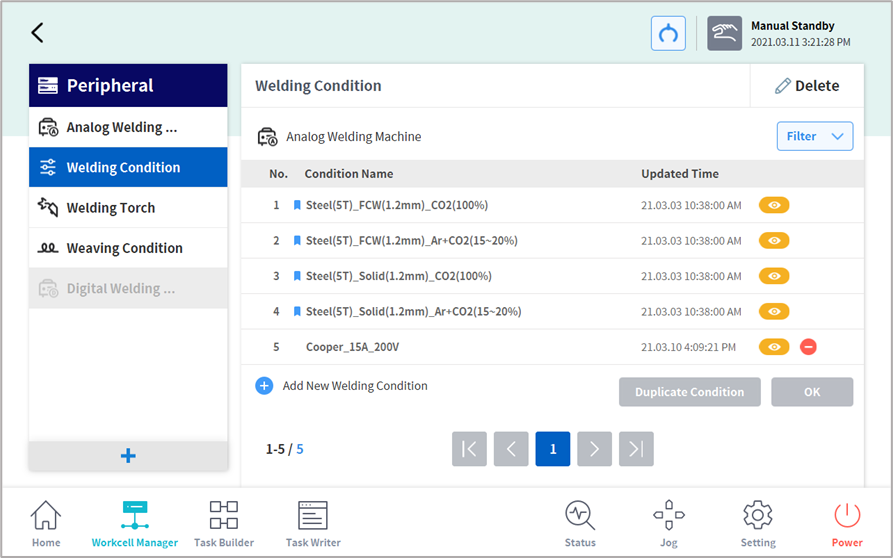Go to next page of conditions

pyautogui.click(x=594, y=449)
